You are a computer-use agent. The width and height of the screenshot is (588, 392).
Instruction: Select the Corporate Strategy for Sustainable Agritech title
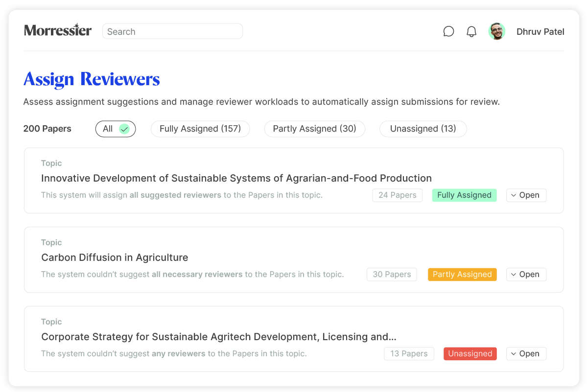pyautogui.click(x=219, y=337)
